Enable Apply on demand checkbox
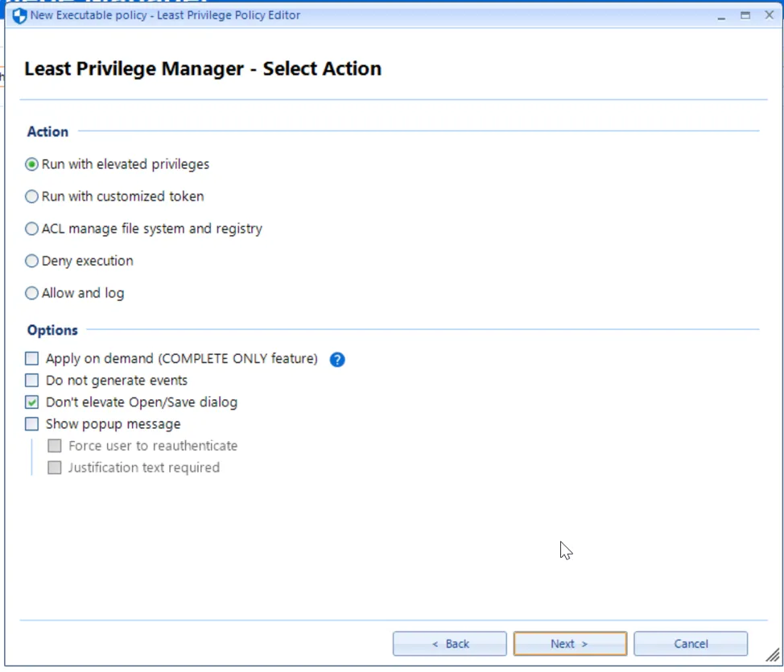Screen dimensions: 784x672 pyautogui.click(x=32, y=359)
